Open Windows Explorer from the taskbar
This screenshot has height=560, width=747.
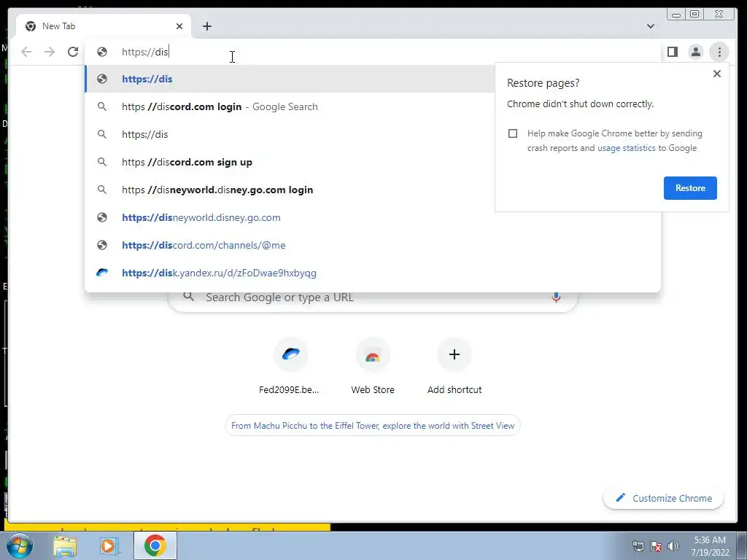pos(65,546)
